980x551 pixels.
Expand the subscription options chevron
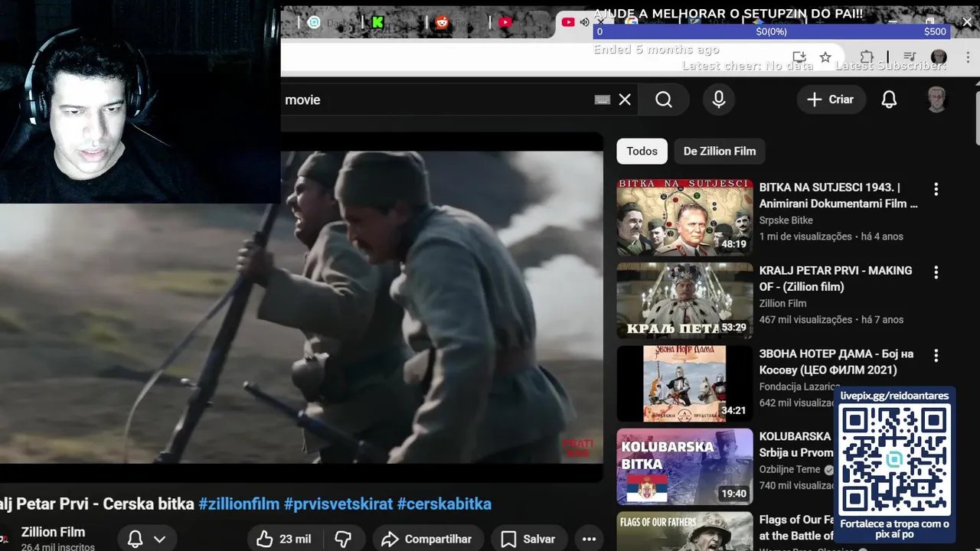pos(159,539)
